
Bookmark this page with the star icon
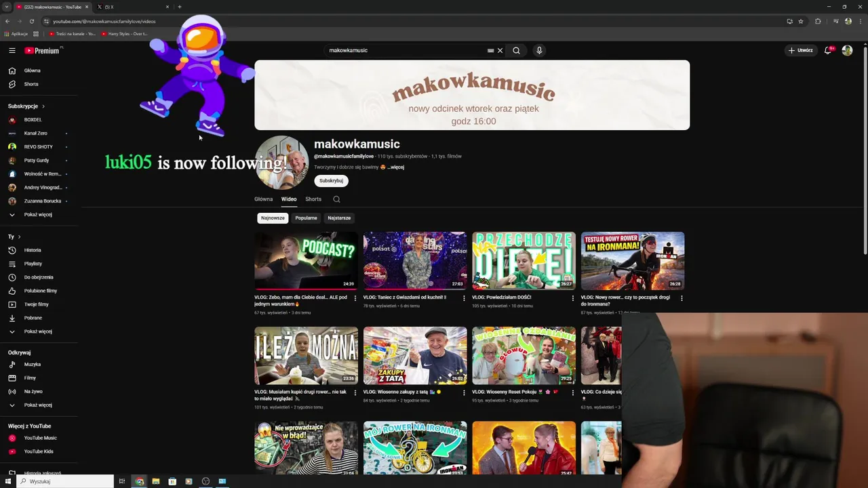[x=801, y=21]
